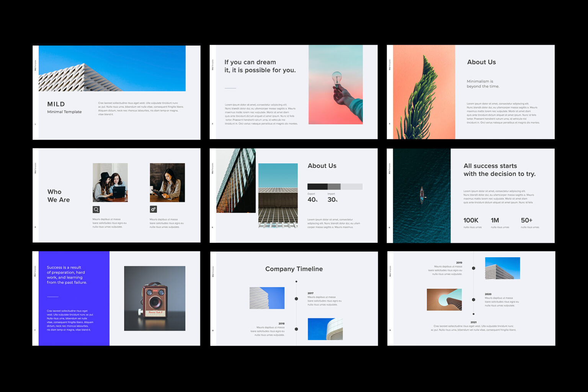The width and height of the screenshot is (588, 392).
Task: Click the glass skyscraper photo on the second About Us slide
Action: click(236, 181)
